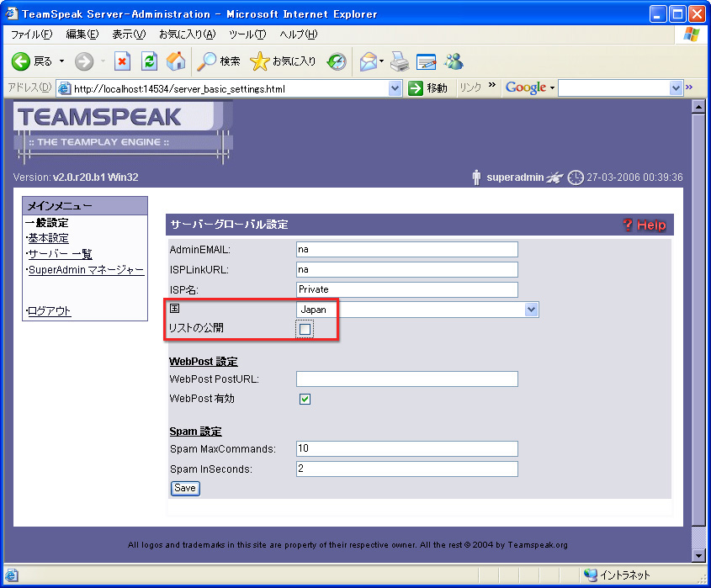
Task: Open the Google search box dropdown arrow
Action: click(676, 88)
